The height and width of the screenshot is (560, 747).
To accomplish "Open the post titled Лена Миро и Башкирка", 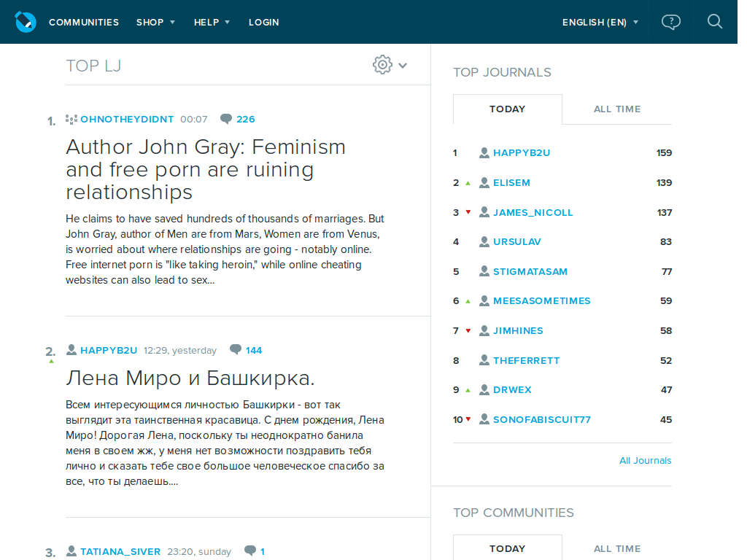I will [190, 378].
